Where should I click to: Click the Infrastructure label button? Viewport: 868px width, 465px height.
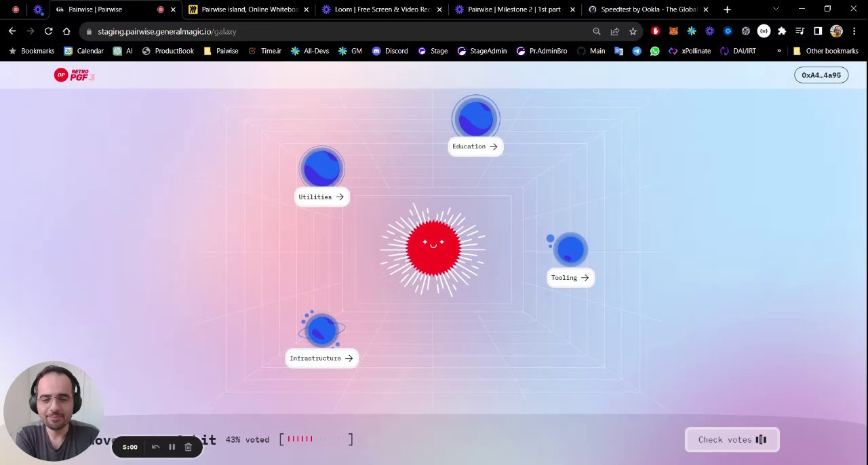pyautogui.click(x=321, y=359)
